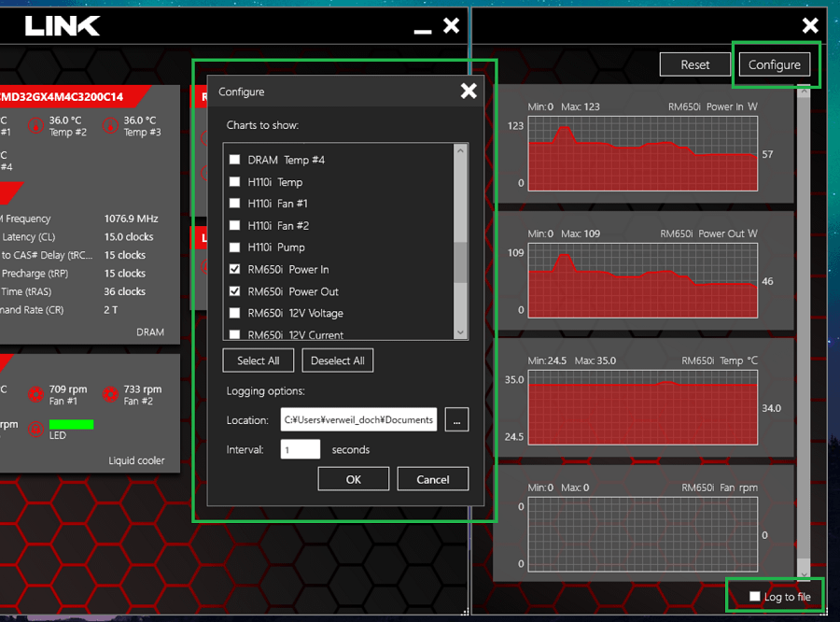Viewport: 840px width, 622px height.
Task: Click the "Max: 109" text on Power Out chart
Action: [x=581, y=233]
